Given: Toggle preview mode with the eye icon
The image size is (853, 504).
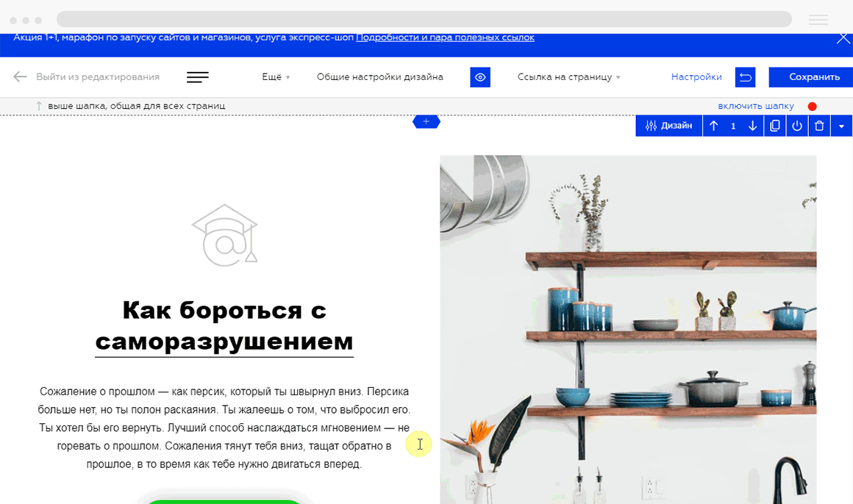Looking at the screenshot, I should click(x=480, y=77).
